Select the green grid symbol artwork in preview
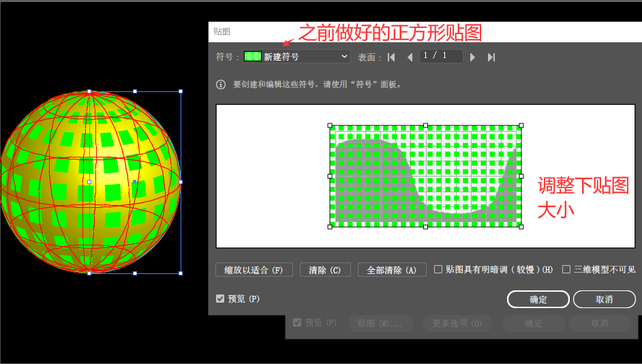 pyautogui.click(x=425, y=176)
